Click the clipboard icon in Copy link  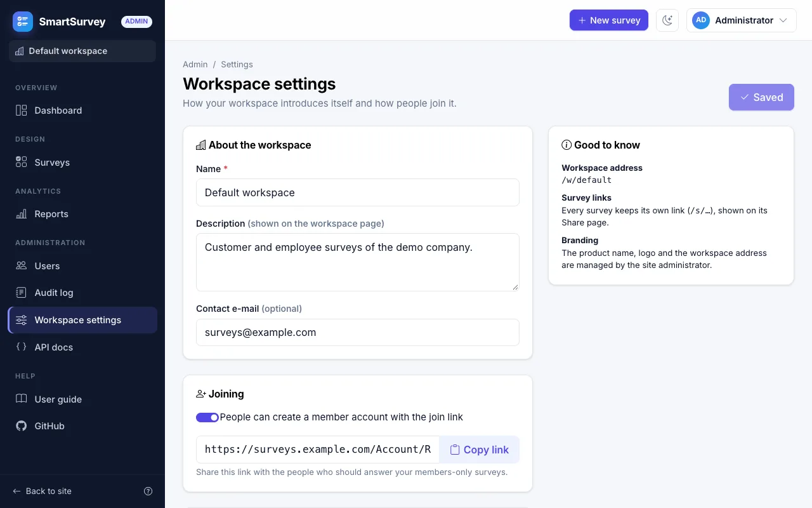coord(455,450)
